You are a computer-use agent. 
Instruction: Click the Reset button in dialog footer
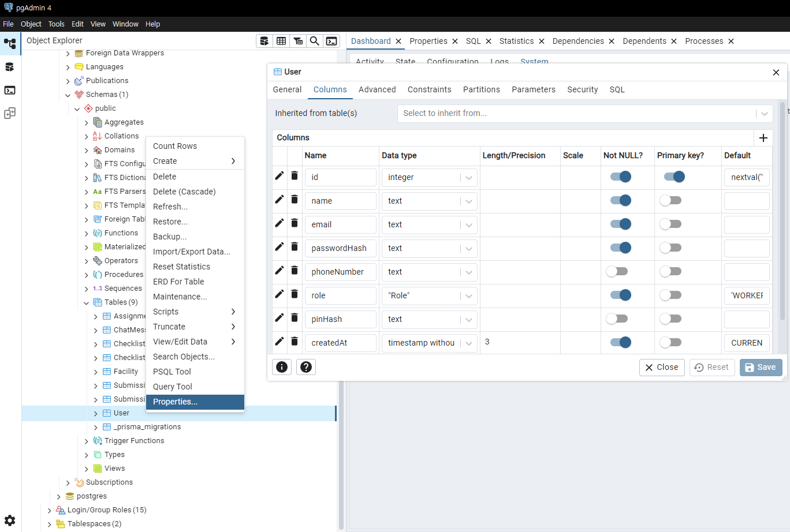[711, 368]
